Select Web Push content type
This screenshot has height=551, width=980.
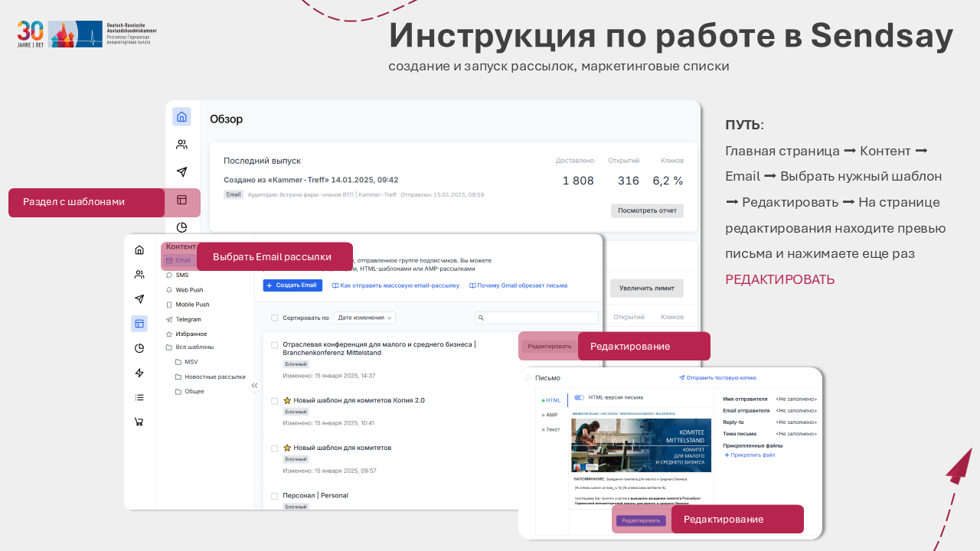189,290
